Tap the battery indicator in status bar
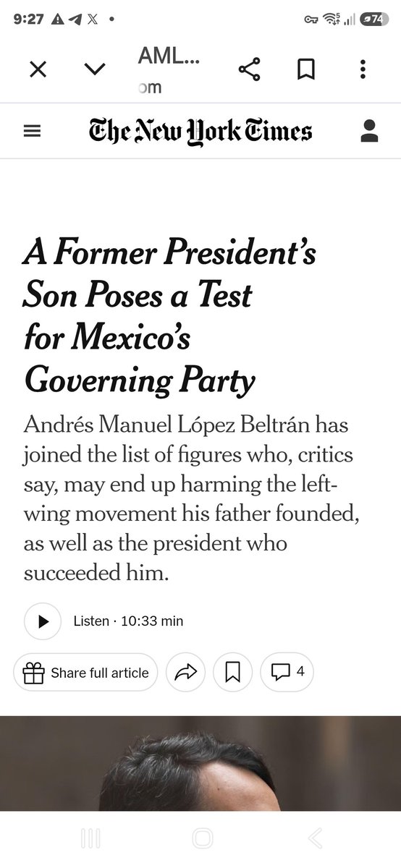Image resolution: width=401 pixels, height=868 pixels. tap(376, 20)
